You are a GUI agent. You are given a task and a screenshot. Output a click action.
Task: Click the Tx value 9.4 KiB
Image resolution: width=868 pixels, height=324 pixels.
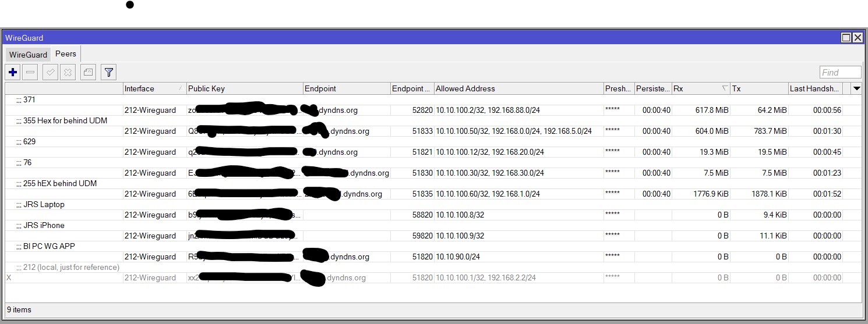pyautogui.click(x=775, y=215)
